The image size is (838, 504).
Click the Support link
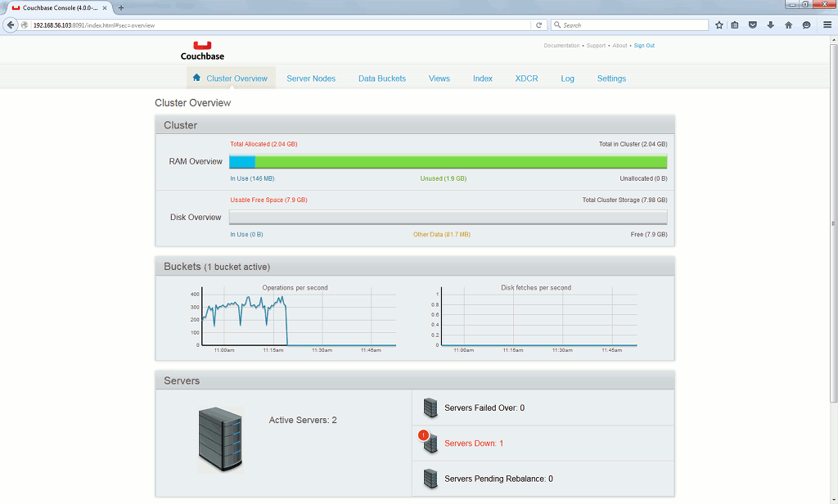tap(596, 46)
